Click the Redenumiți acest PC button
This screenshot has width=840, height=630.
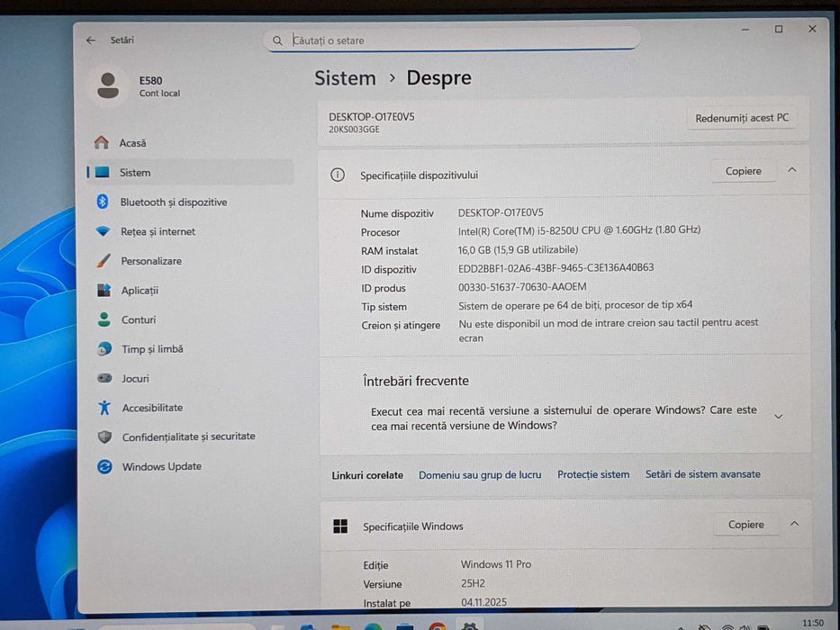pyautogui.click(x=742, y=118)
